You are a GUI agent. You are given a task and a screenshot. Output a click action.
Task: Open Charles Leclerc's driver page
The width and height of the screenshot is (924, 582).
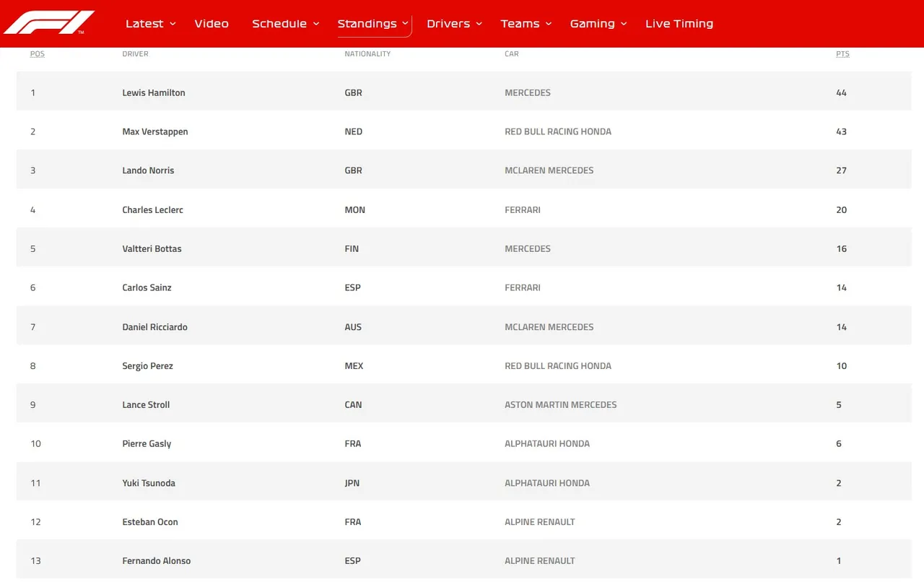(153, 209)
